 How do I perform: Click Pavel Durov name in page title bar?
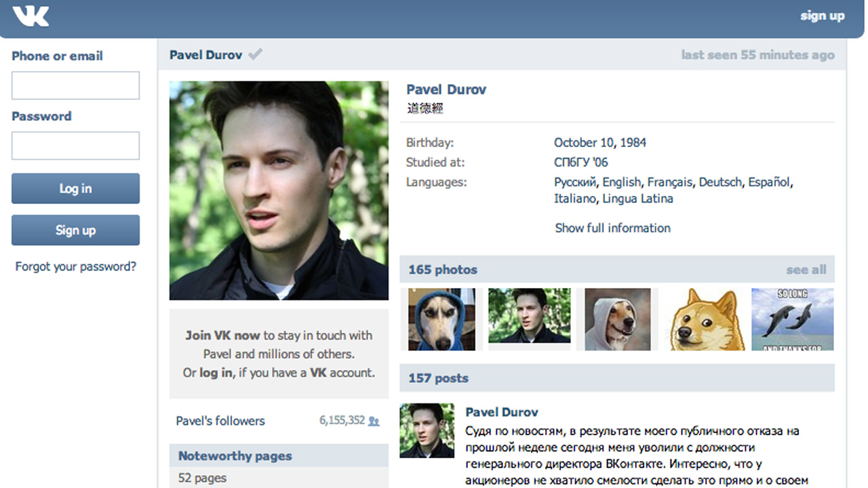(205, 55)
